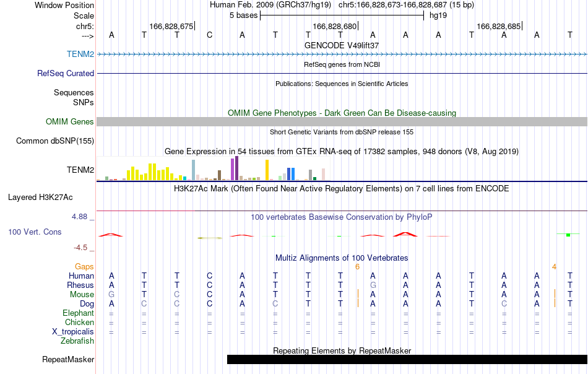Click the RepeatMasker track label

click(x=68, y=359)
